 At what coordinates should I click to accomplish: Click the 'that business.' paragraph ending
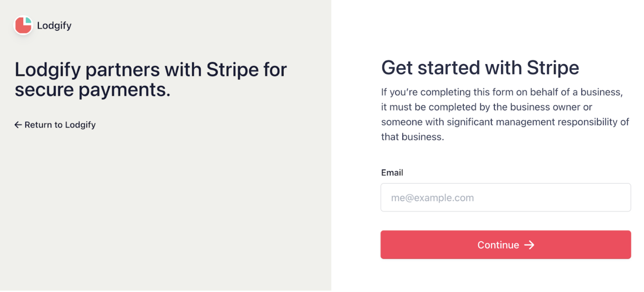(412, 137)
